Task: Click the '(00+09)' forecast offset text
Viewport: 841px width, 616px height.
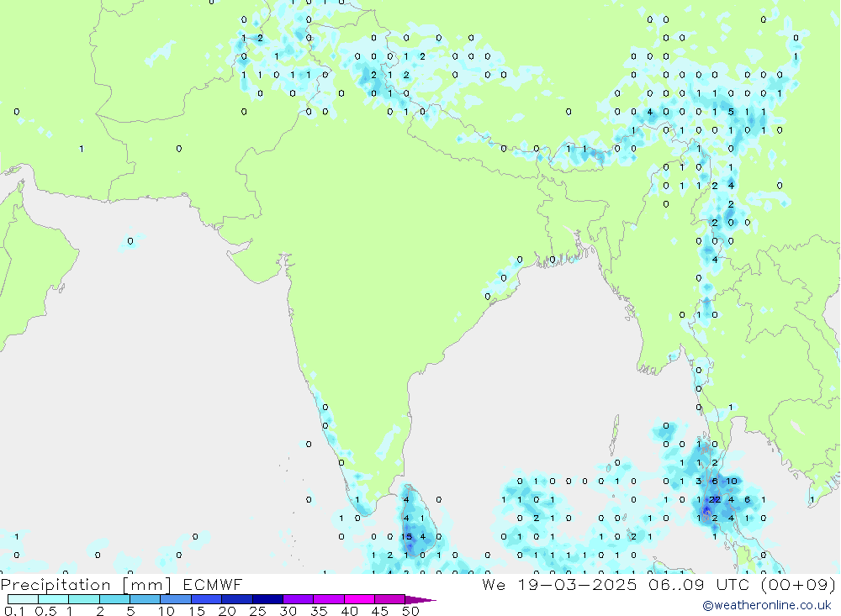Action: pyautogui.click(x=798, y=585)
